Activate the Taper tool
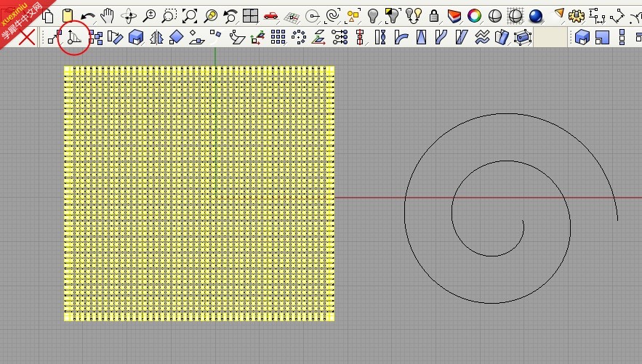 click(421, 37)
